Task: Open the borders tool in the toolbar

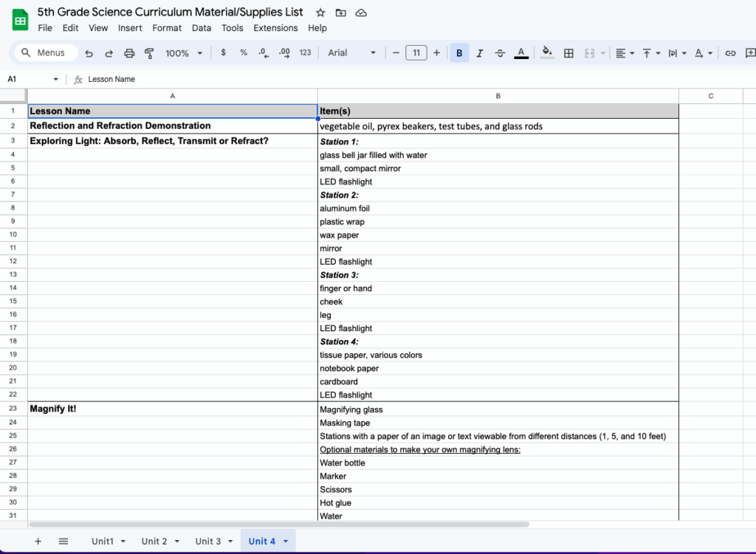Action: pyautogui.click(x=568, y=53)
